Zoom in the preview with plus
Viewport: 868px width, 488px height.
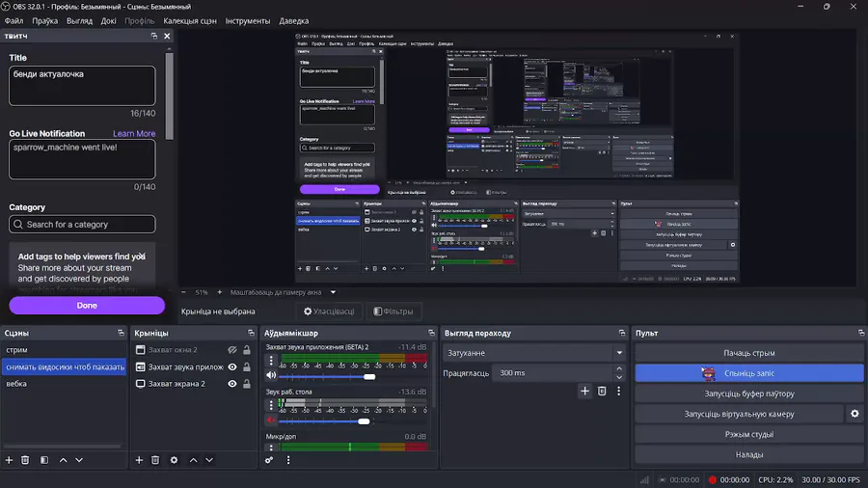[219, 292]
